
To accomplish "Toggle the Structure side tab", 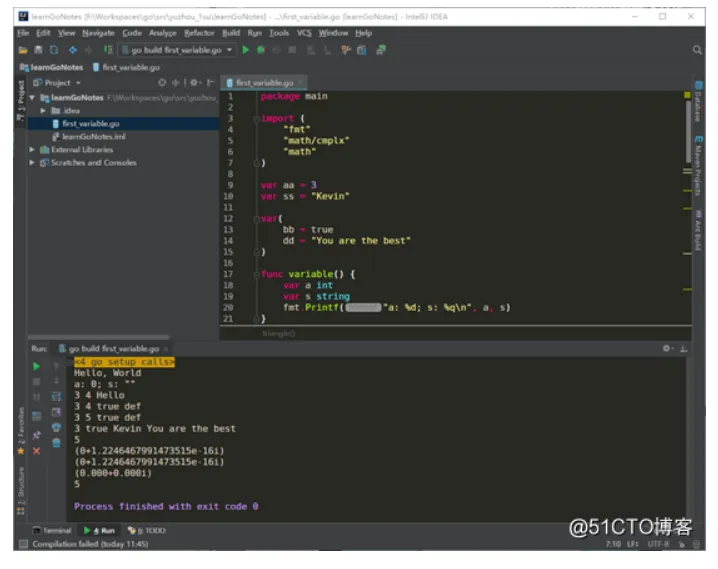I will (x=21, y=490).
